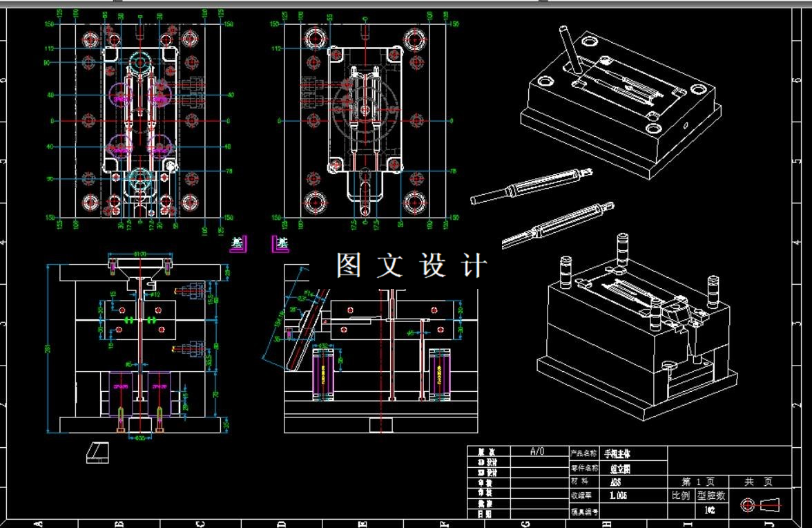
Task: Click the border zone letter E on the bottom frame
Action: point(362,524)
